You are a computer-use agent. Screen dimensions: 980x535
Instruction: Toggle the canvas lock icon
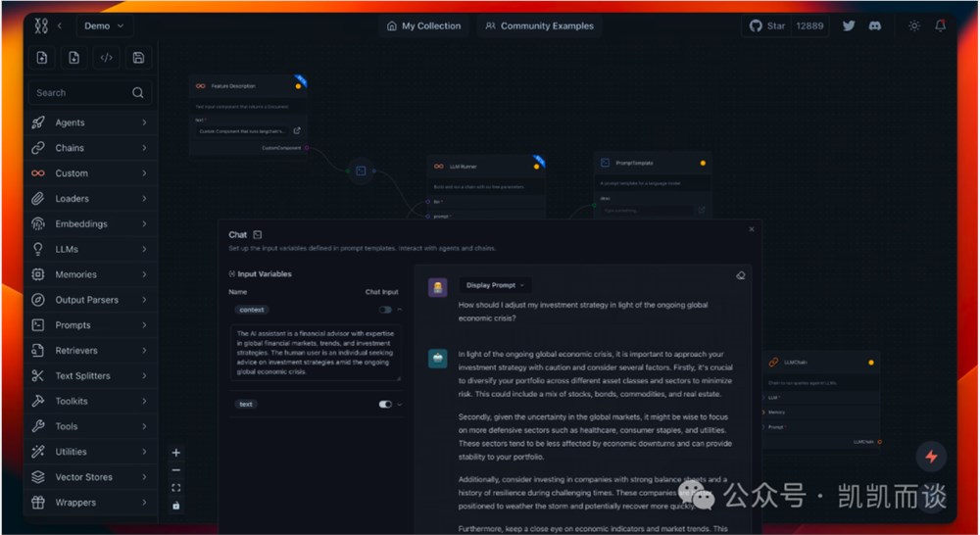[x=176, y=505]
